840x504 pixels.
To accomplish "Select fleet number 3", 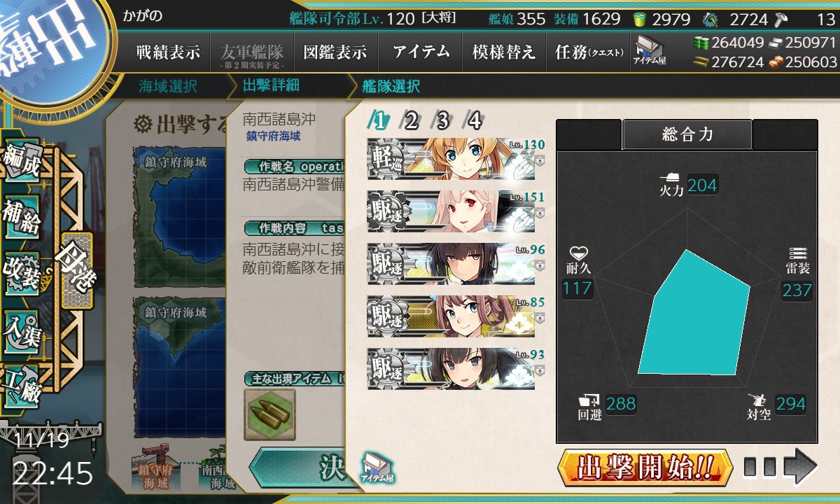I will point(442,121).
